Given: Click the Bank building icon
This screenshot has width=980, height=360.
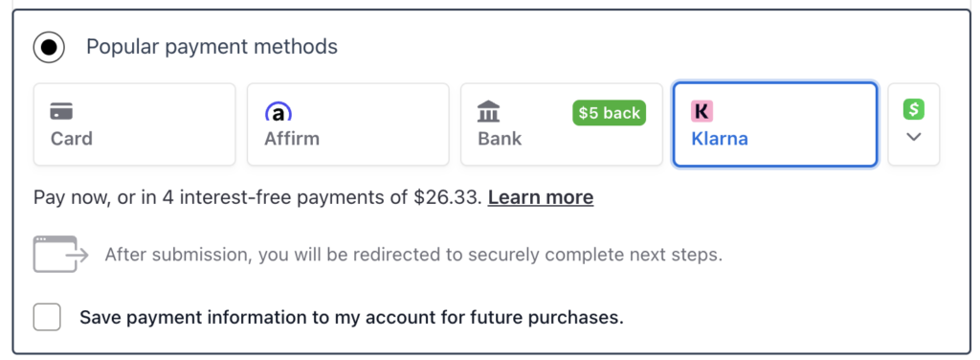Looking at the screenshot, I should tap(488, 112).
